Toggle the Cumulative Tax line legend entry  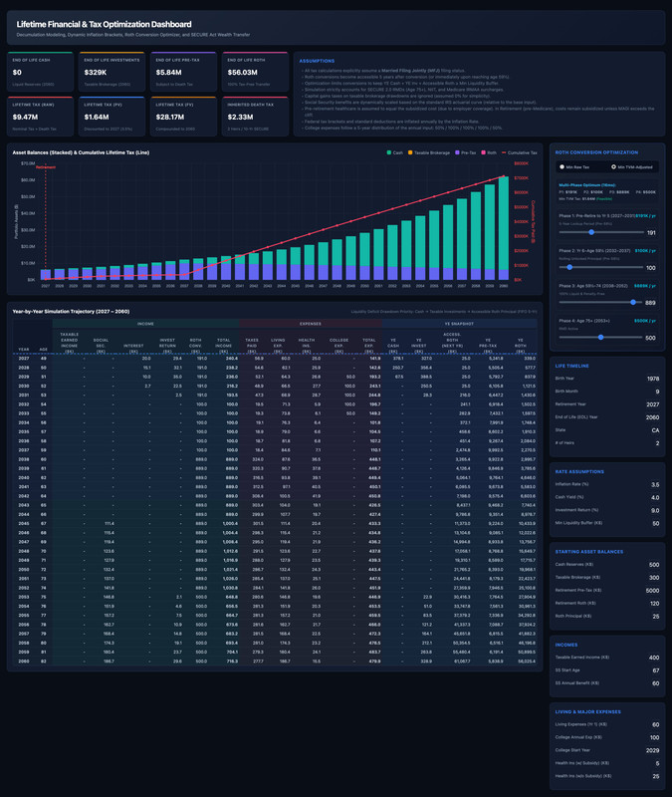coord(519,152)
